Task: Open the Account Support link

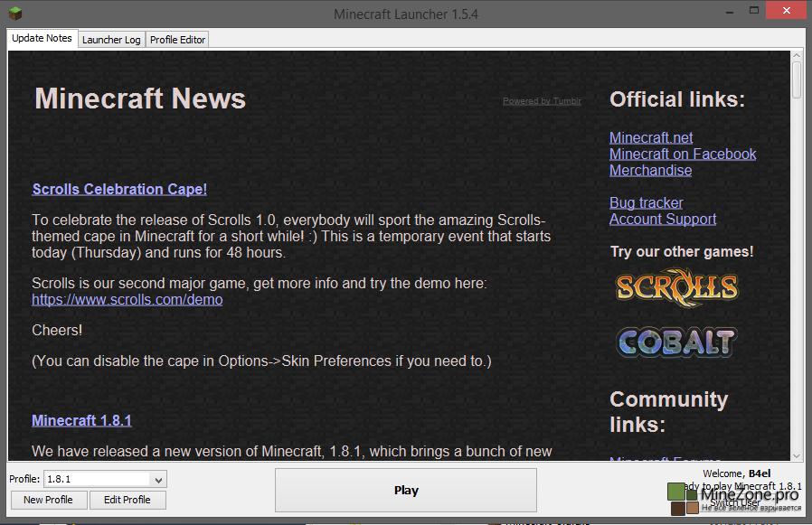Action: pyautogui.click(x=663, y=219)
